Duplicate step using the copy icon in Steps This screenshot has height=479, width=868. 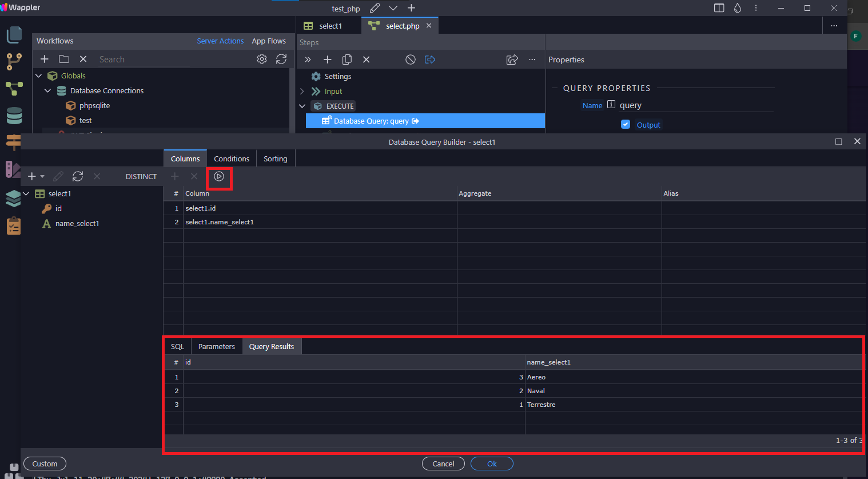(347, 60)
